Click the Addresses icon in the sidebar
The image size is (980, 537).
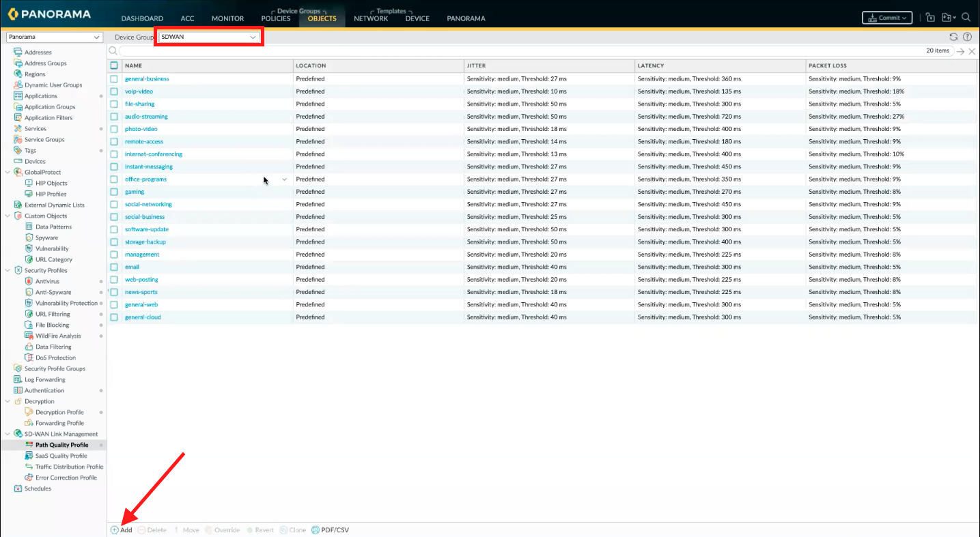click(x=18, y=52)
